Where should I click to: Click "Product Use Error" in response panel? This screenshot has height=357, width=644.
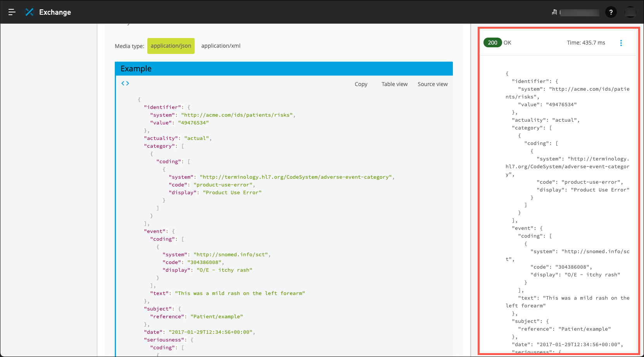pos(600,190)
